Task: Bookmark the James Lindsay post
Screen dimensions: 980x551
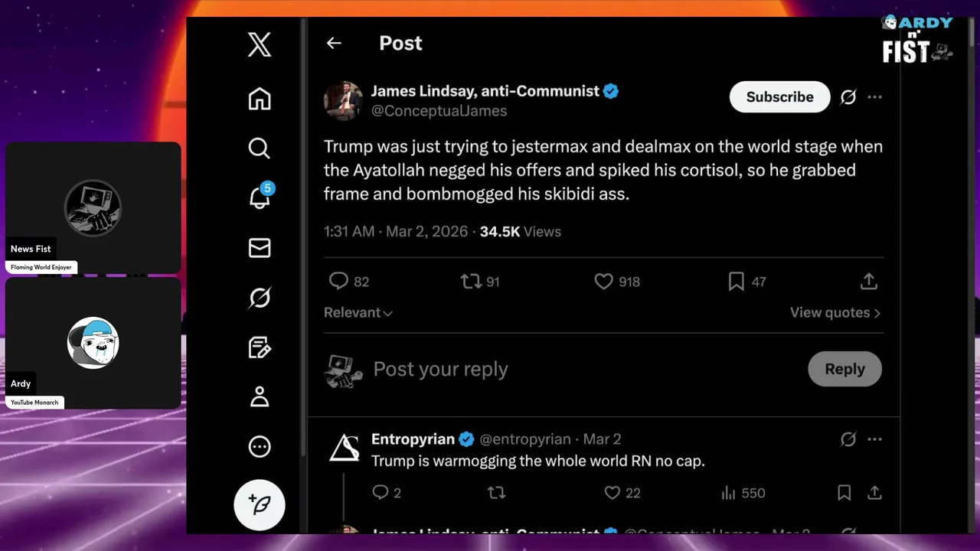Action: pyautogui.click(x=737, y=282)
